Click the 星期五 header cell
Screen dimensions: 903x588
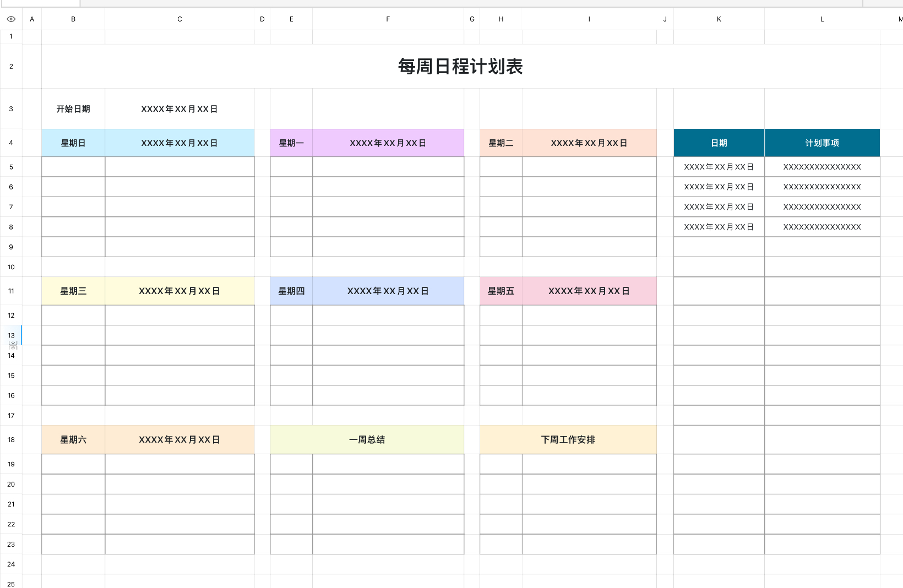pos(501,291)
